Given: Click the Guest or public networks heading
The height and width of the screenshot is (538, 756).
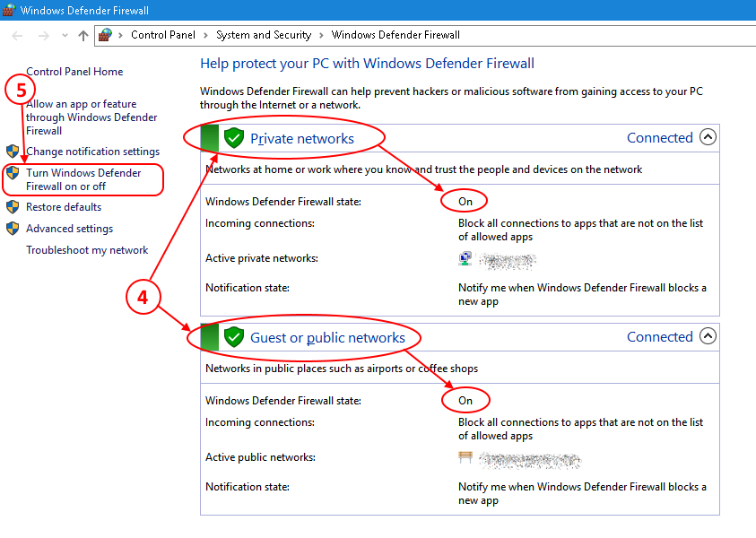Looking at the screenshot, I should point(327,337).
